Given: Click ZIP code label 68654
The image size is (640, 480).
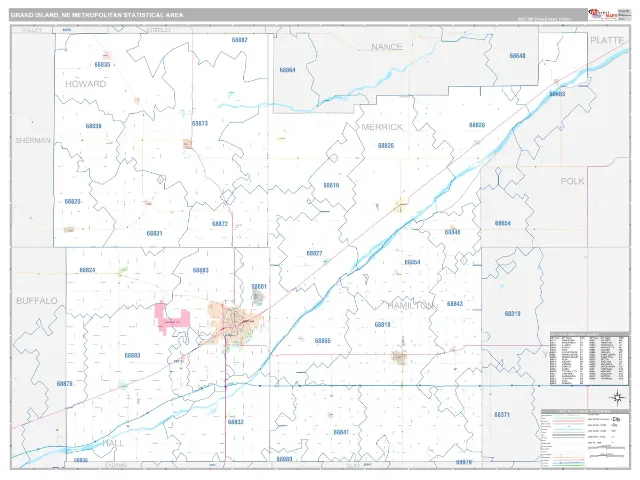Looking at the screenshot, I should click(x=502, y=224).
